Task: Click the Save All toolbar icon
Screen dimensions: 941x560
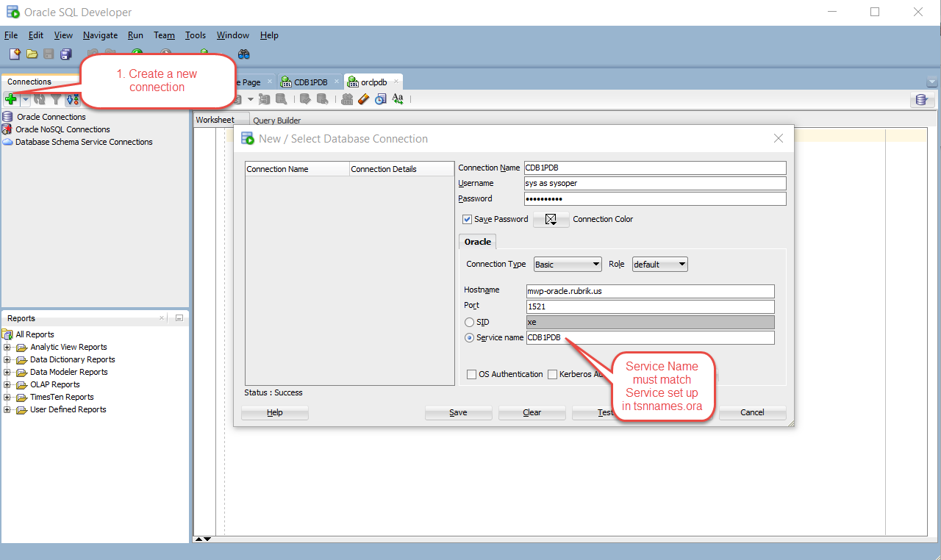Action: tap(65, 54)
